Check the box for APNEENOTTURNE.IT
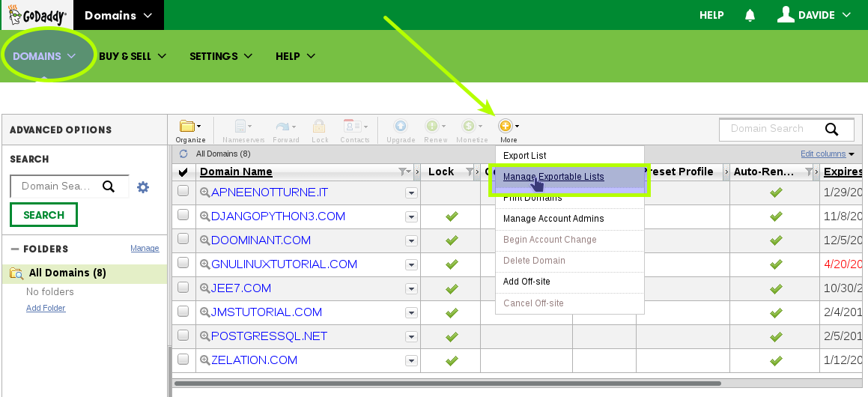868x397 pixels. point(183,191)
